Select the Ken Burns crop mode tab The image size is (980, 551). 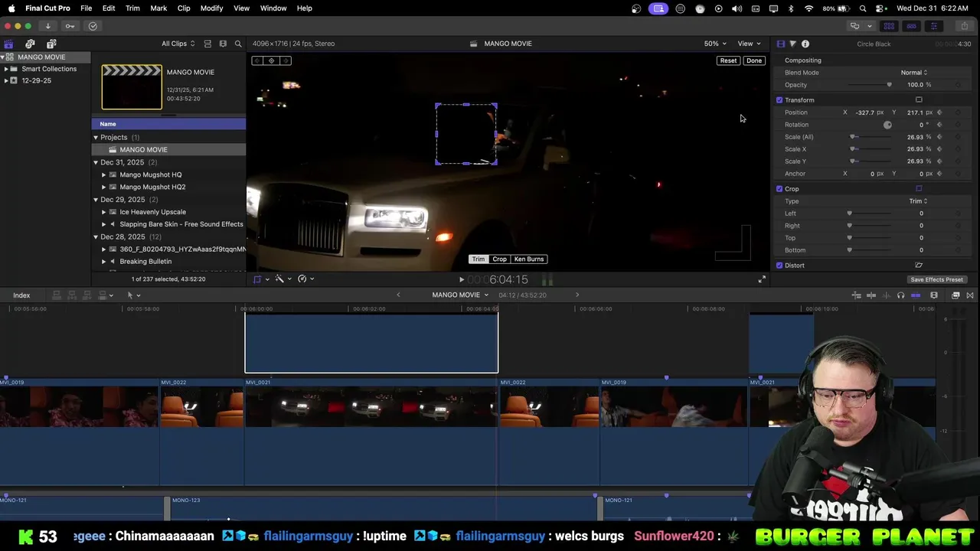(529, 259)
